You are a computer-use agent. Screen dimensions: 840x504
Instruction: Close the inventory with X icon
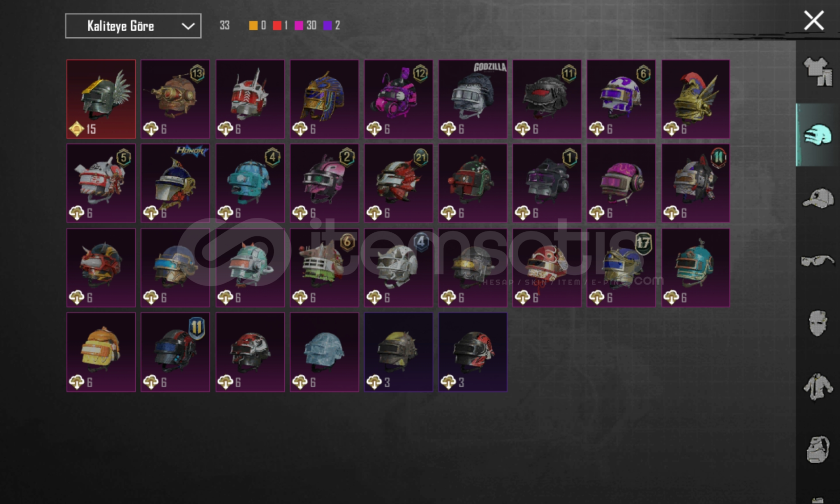[x=814, y=21]
